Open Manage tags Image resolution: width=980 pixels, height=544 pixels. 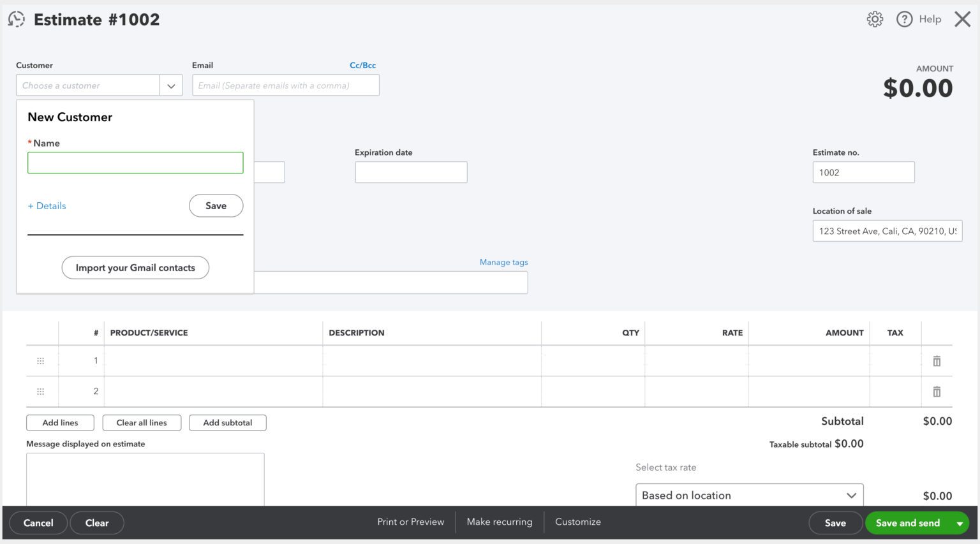pyautogui.click(x=503, y=261)
